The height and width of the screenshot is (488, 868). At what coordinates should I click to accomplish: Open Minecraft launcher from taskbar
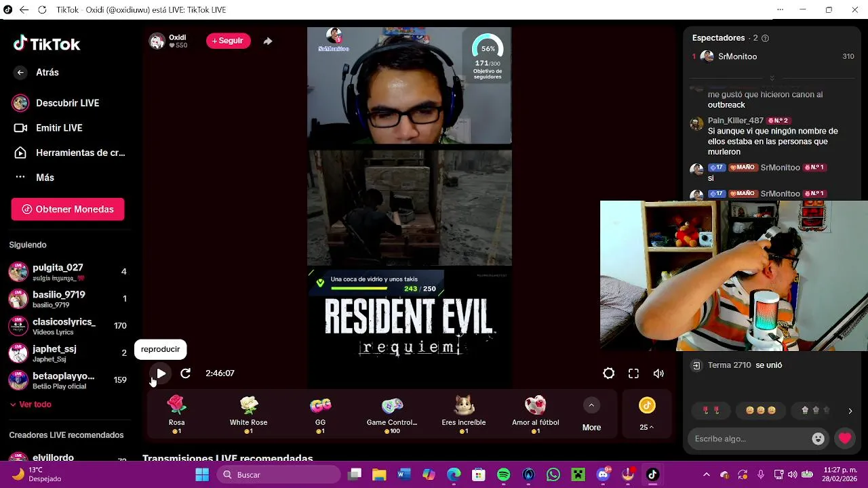click(578, 474)
